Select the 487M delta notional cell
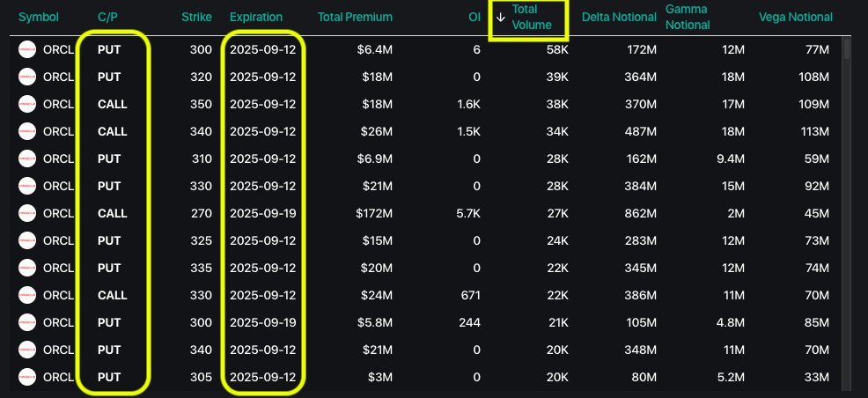The height and width of the screenshot is (398, 868). tap(641, 131)
